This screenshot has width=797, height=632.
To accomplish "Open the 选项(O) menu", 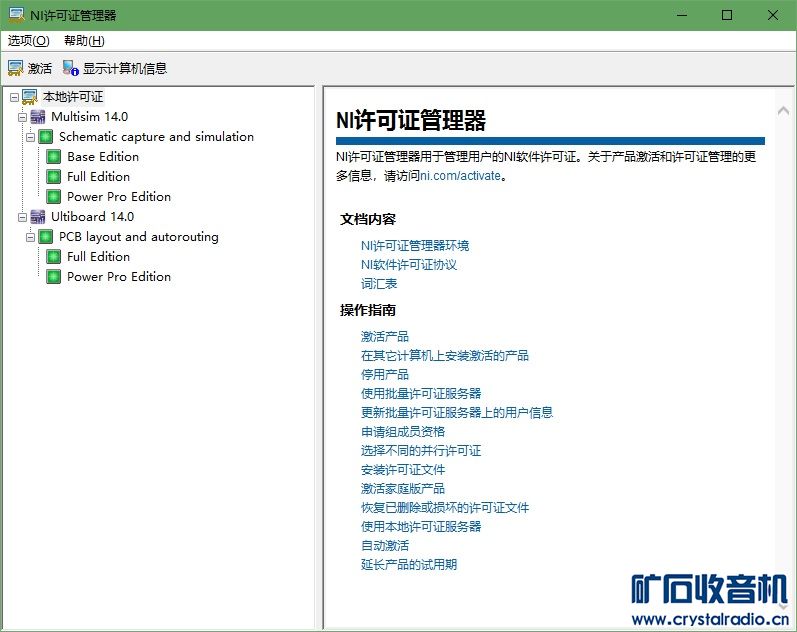I will point(28,41).
